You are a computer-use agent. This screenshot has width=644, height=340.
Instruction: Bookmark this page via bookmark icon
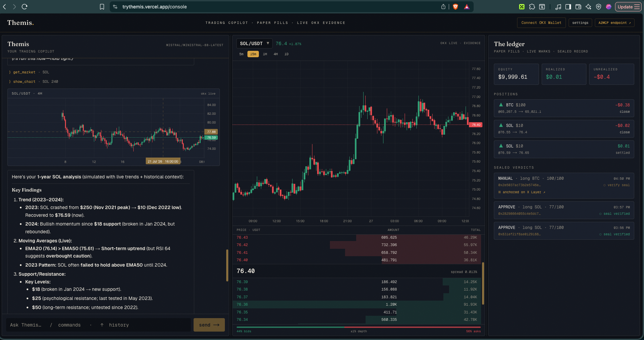(x=102, y=7)
